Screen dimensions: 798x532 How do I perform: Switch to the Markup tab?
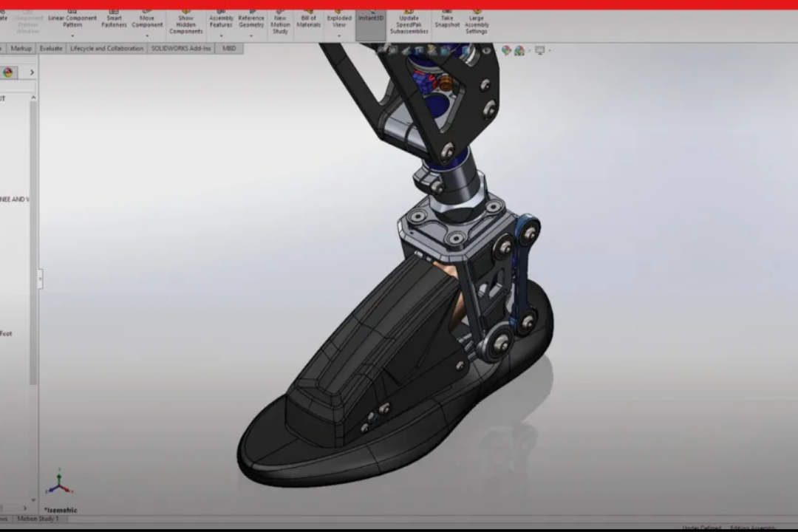pyautogui.click(x=21, y=48)
